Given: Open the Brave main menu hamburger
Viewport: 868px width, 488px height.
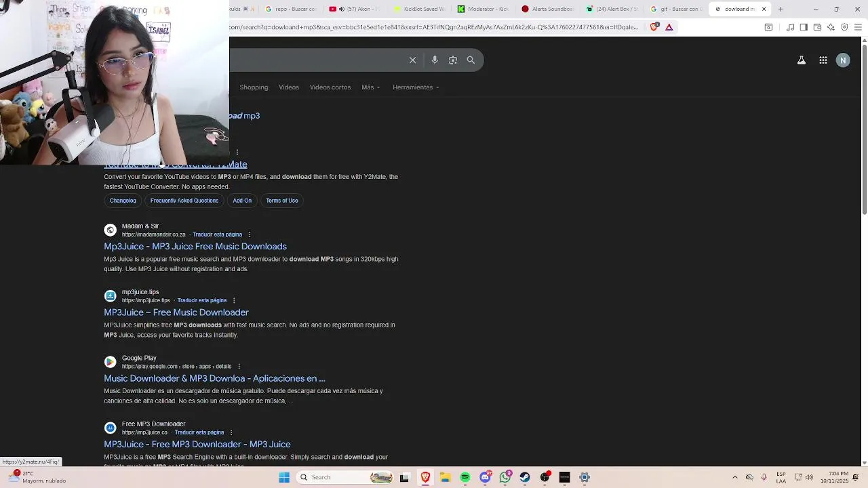Looking at the screenshot, I should (859, 27).
